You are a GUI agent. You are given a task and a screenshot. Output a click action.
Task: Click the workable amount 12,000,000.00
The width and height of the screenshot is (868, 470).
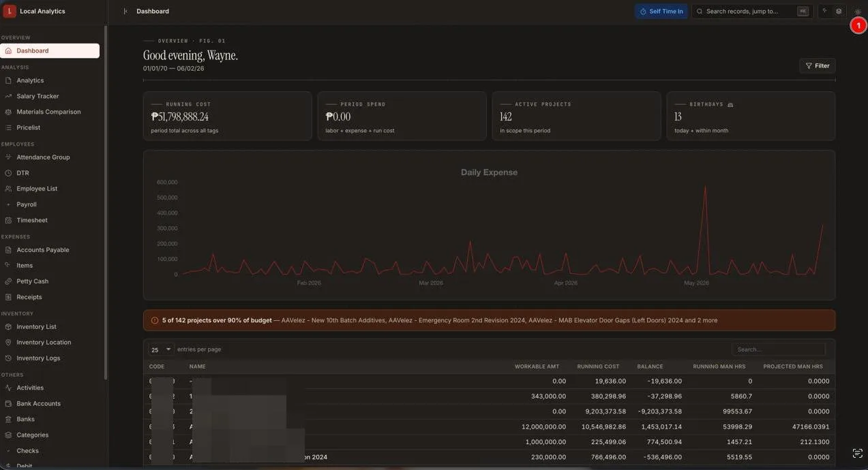tap(543, 427)
